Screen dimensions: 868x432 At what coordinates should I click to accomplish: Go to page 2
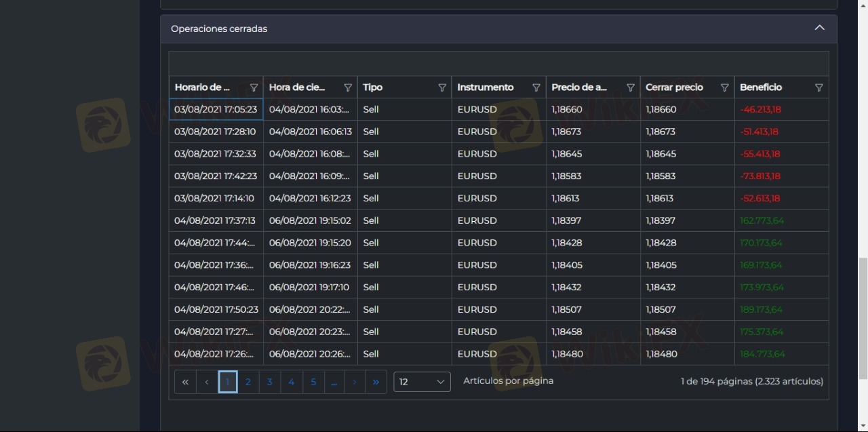(x=248, y=382)
